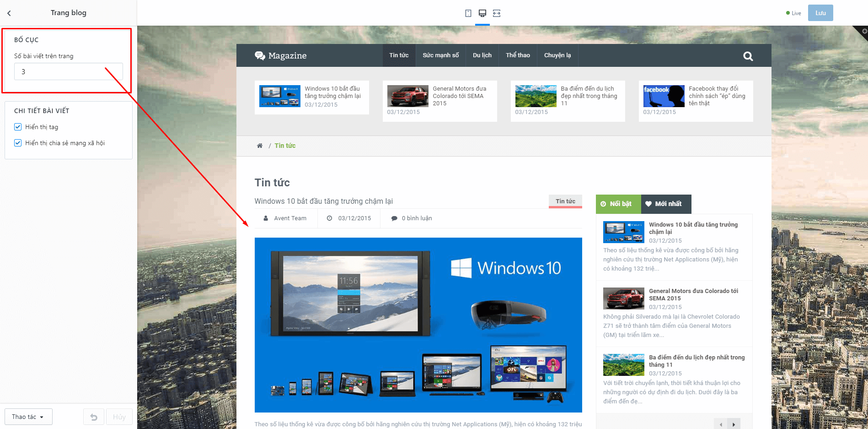Click the Hủy cancel button
Image resolution: width=868 pixels, height=429 pixels.
coord(119,417)
